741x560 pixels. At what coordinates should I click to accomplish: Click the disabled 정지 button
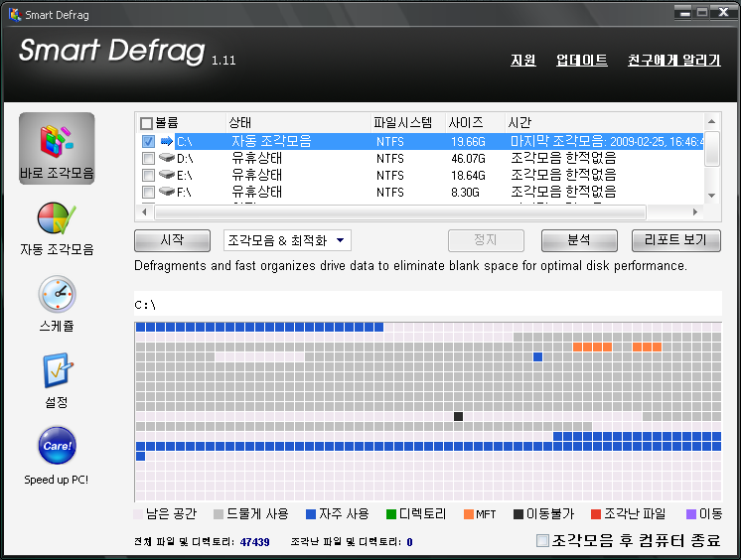pyautogui.click(x=486, y=240)
